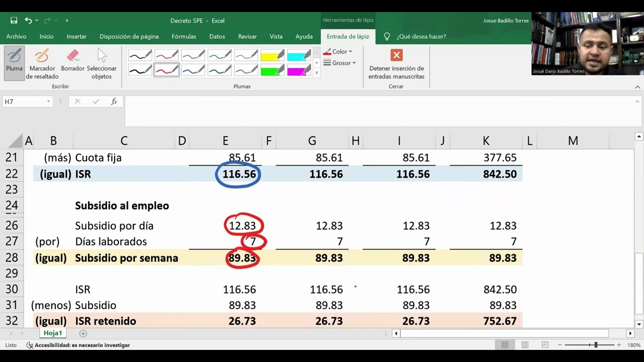Open the pen Color dropdown
Viewport: 644px width, 362px height.
click(x=338, y=51)
